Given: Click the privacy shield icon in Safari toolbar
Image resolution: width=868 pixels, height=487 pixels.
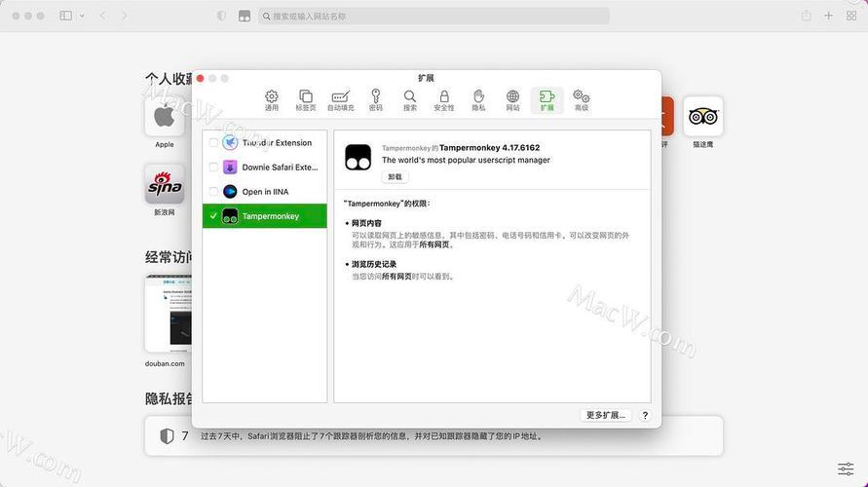Looking at the screenshot, I should [221, 16].
